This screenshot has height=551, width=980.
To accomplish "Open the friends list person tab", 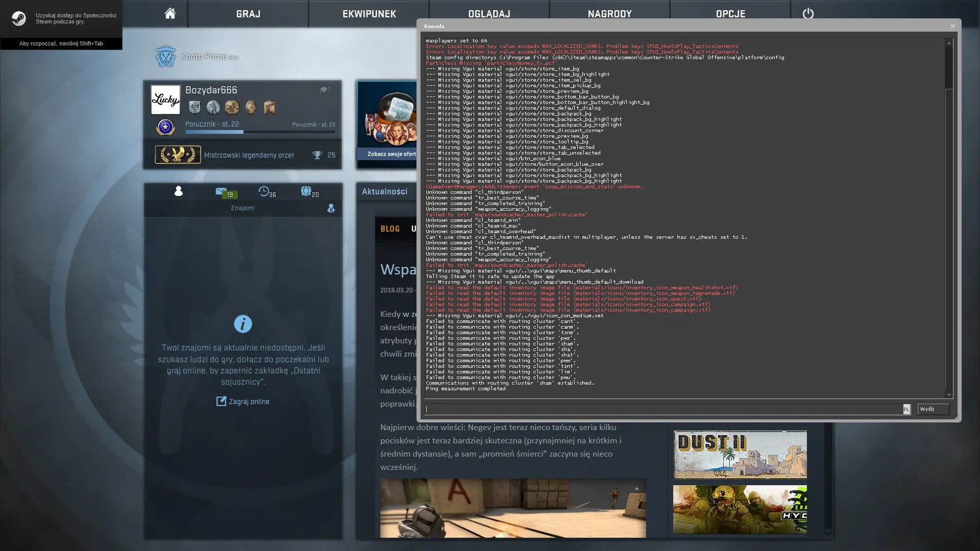I will point(178,191).
